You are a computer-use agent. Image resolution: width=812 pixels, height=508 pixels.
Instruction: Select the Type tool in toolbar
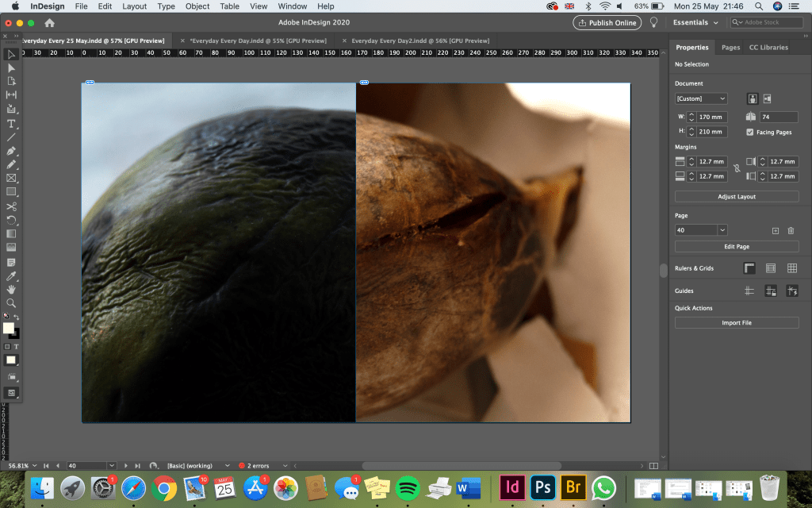(x=11, y=123)
